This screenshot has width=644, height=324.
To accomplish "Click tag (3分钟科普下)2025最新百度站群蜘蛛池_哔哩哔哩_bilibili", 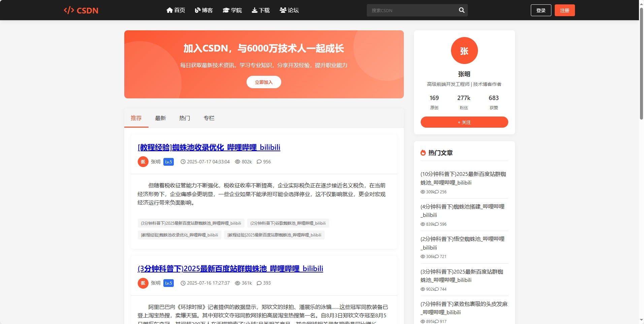I will (x=191, y=223).
